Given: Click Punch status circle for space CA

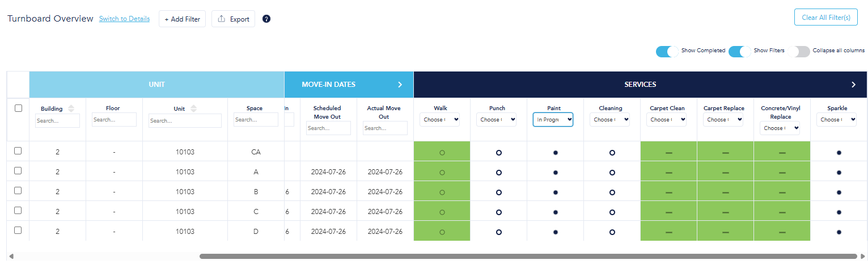Looking at the screenshot, I should click(499, 153).
